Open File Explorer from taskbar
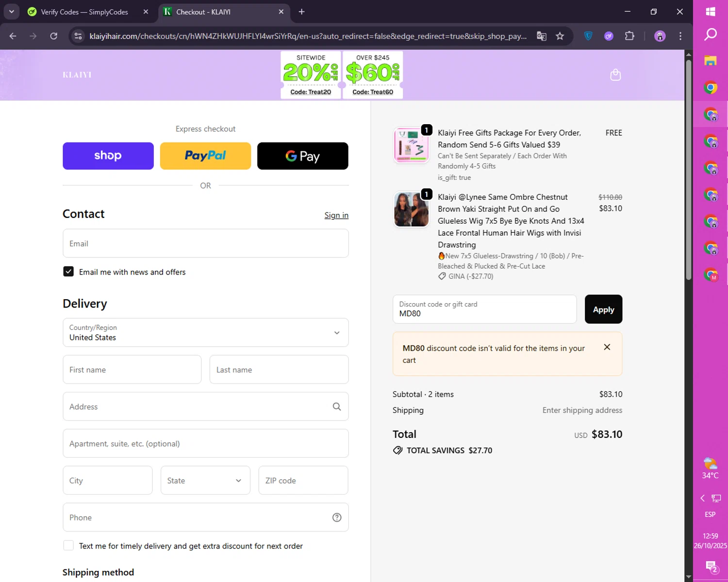This screenshot has height=582, width=728. [711, 61]
